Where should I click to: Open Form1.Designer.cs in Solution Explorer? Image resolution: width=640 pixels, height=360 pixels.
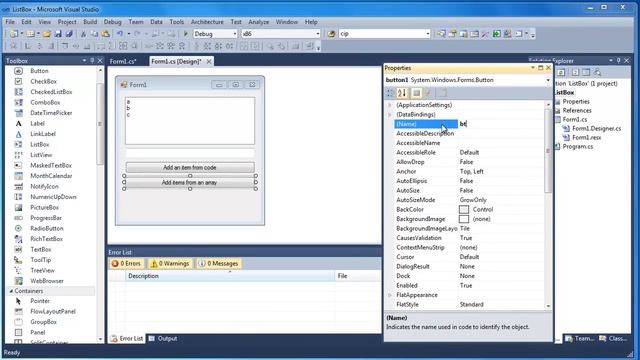pyautogui.click(x=596, y=128)
